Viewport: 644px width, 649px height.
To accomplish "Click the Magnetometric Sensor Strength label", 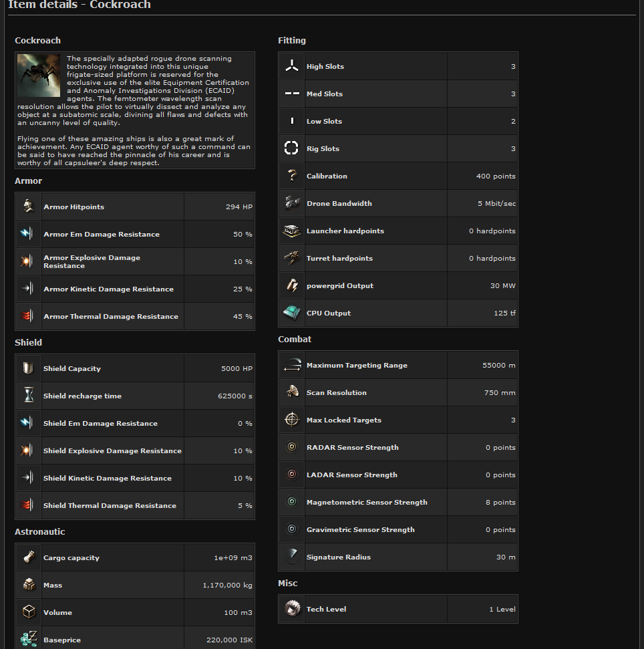I will pos(367,502).
